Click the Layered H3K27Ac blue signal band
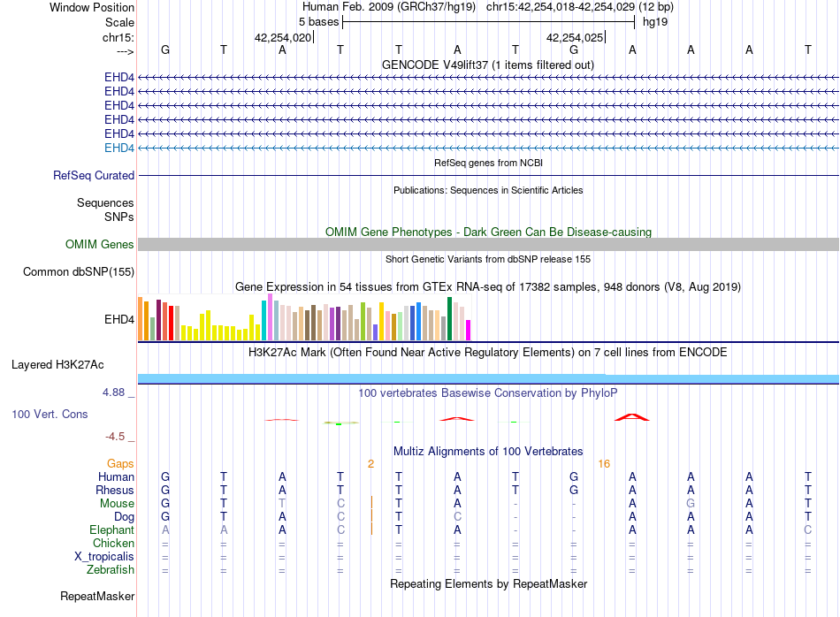Viewport: 840px width, 617px height. coord(488,378)
